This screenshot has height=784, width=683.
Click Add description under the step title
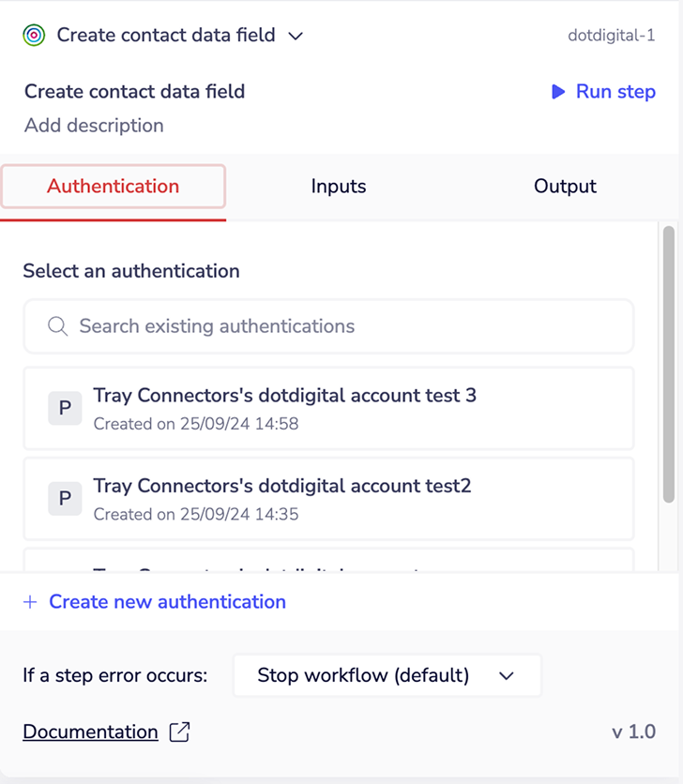click(93, 125)
